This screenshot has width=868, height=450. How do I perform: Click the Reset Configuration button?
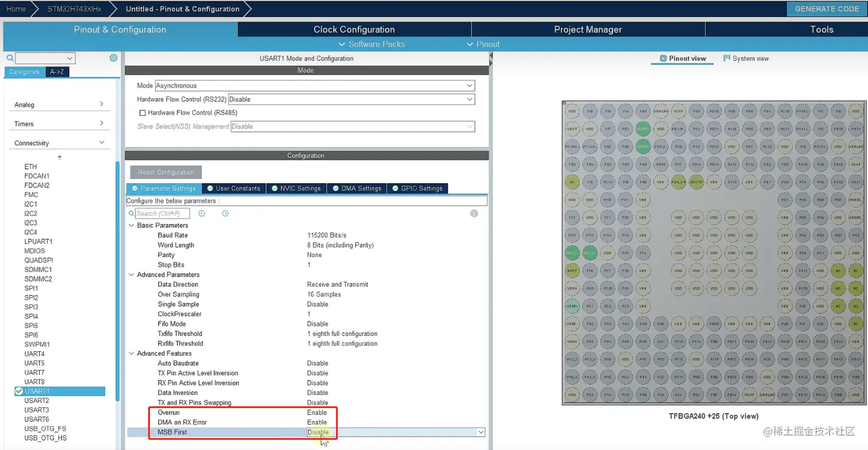[166, 172]
